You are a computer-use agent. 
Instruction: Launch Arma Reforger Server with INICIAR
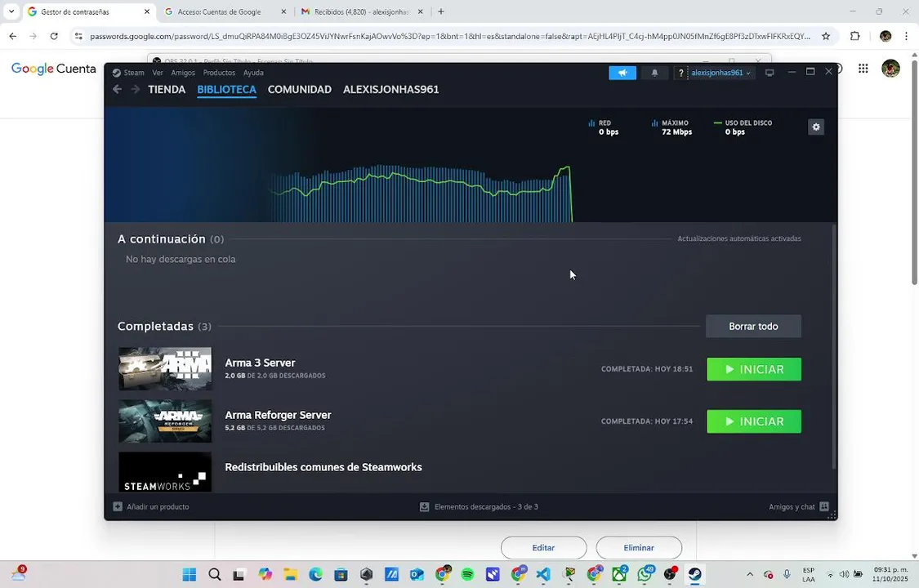pyautogui.click(x=754, y=421)
